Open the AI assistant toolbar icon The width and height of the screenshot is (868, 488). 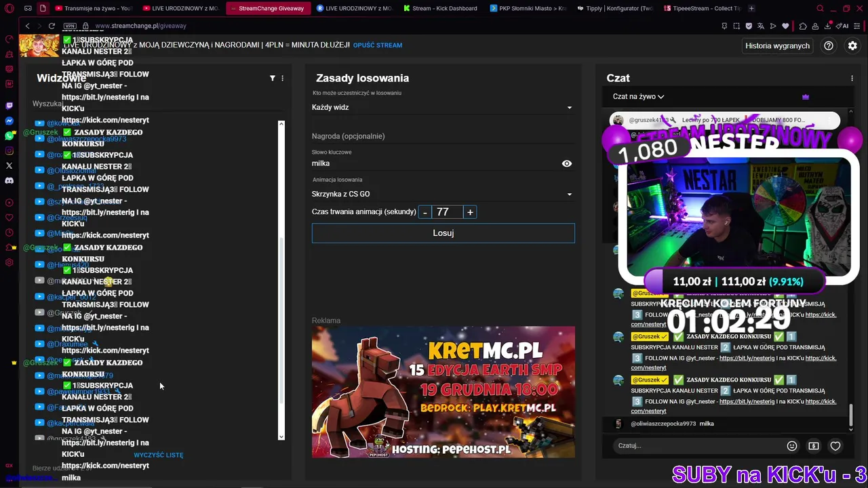(843, 26)
